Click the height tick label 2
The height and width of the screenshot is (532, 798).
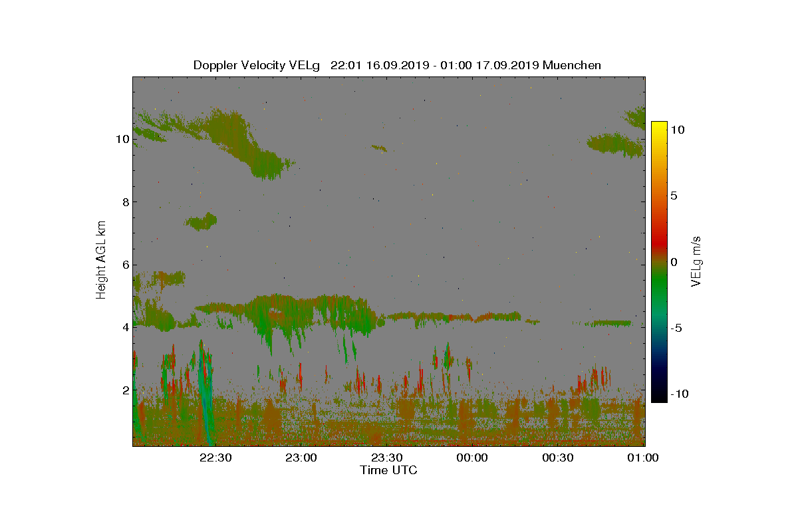[x=124, y=390]
